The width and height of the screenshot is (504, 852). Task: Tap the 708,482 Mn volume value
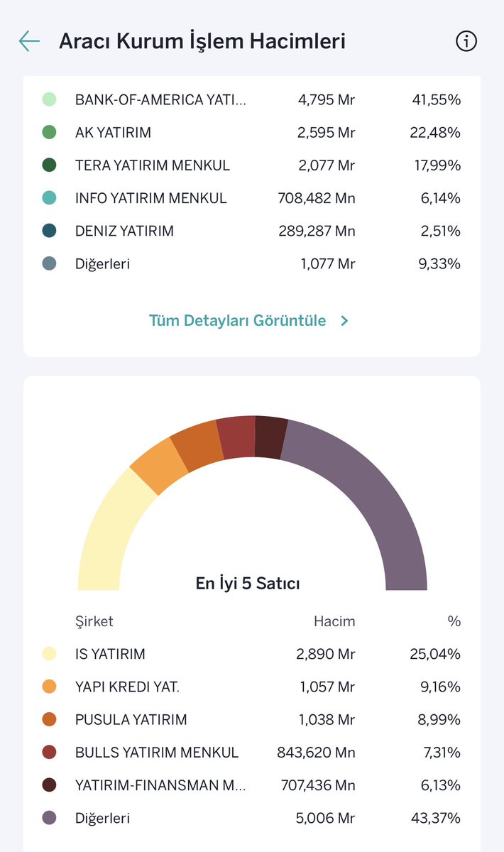317,198
